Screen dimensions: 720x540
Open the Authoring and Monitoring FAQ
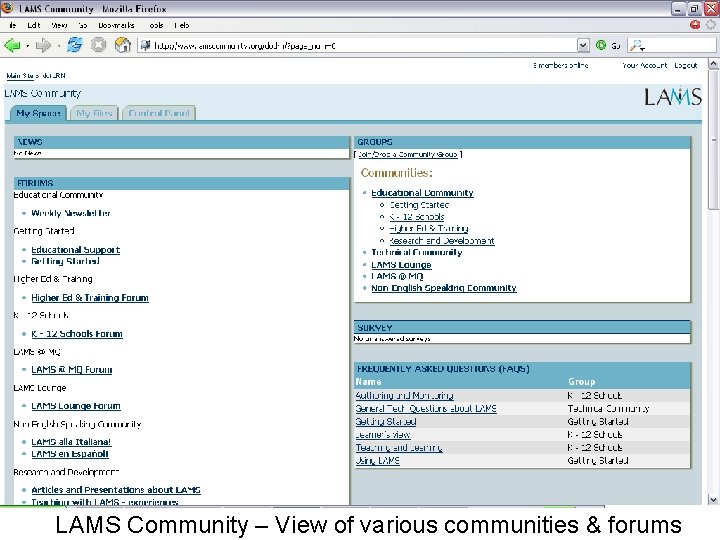pos(405,395)
